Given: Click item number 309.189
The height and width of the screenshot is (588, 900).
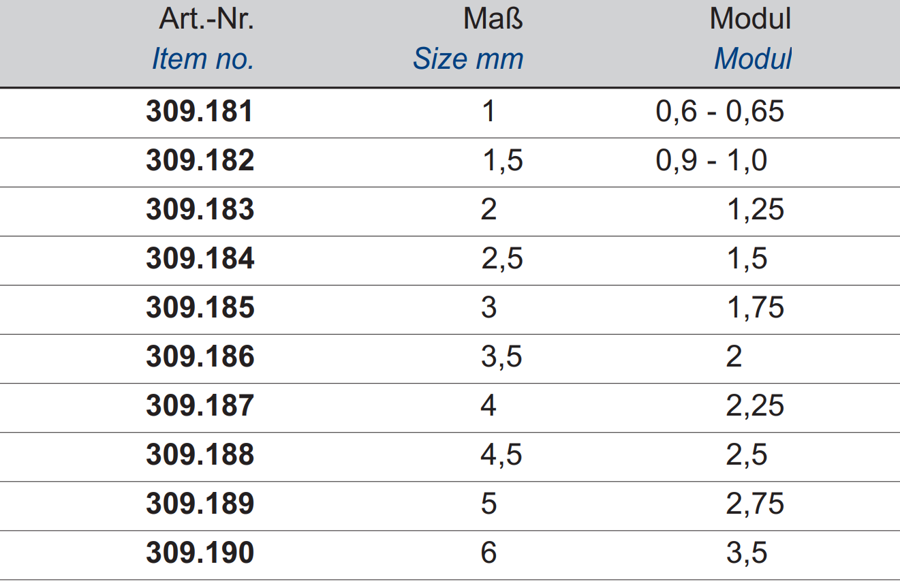Looking at the screenshot, I should (200, 504).
